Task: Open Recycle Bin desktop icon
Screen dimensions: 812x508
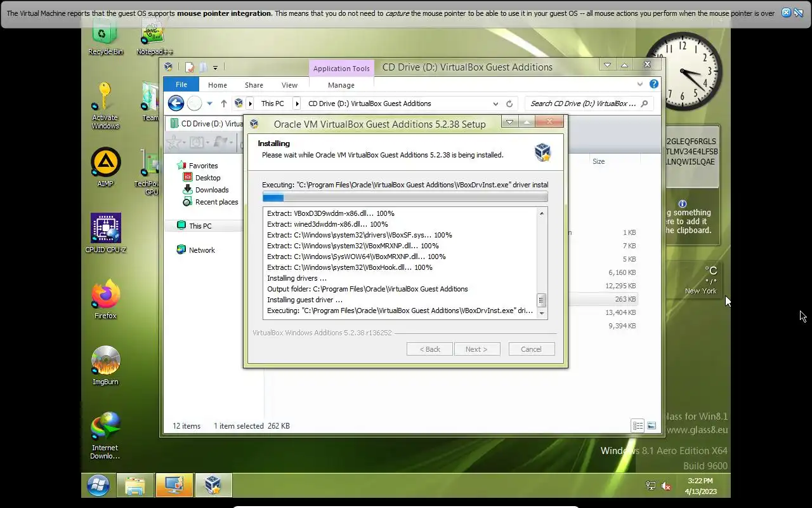Action: 105,37
